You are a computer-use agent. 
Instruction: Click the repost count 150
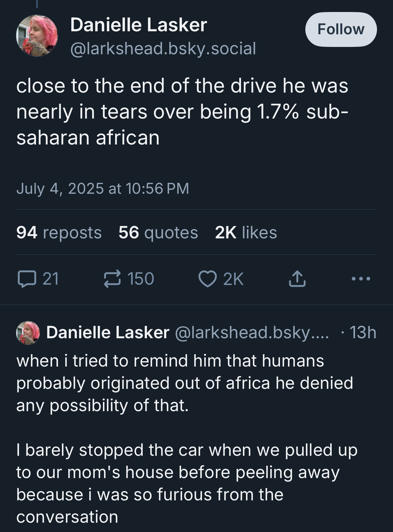coord(141,279)
